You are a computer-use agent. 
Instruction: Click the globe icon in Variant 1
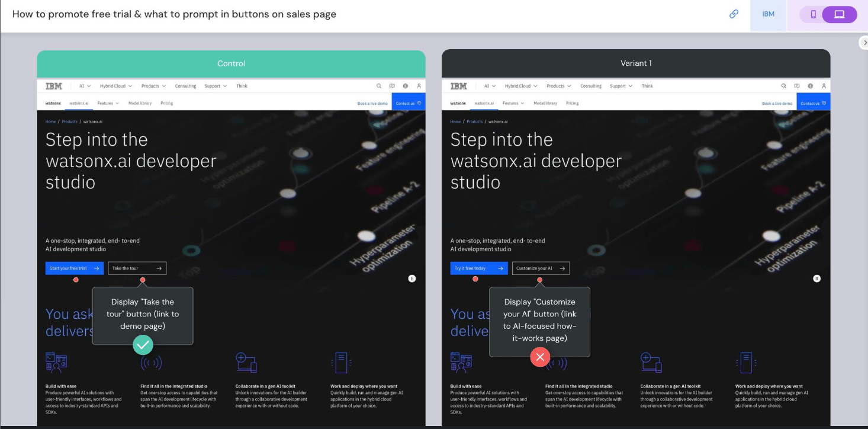tap(811, 86)
